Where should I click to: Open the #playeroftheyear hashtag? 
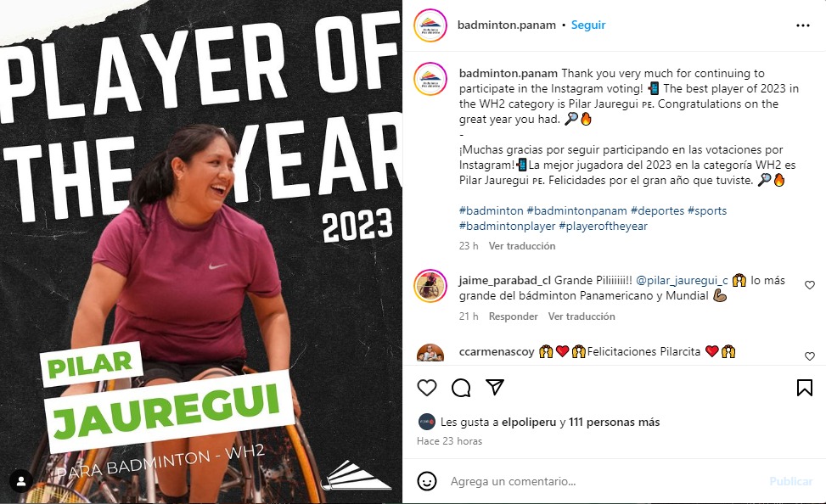(604, 226)
